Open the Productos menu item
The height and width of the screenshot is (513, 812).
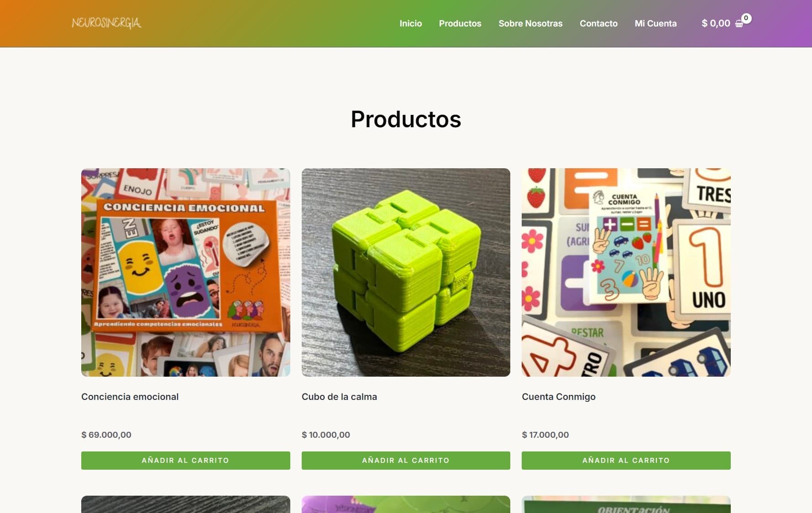pyautogui.click(x=460, y=23)
